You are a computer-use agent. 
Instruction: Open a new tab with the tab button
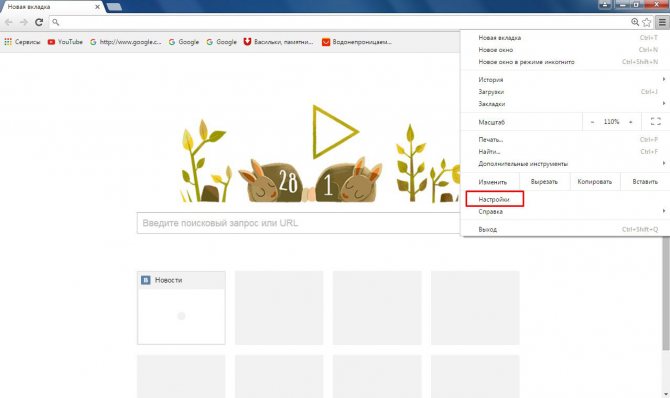(114, 7)
